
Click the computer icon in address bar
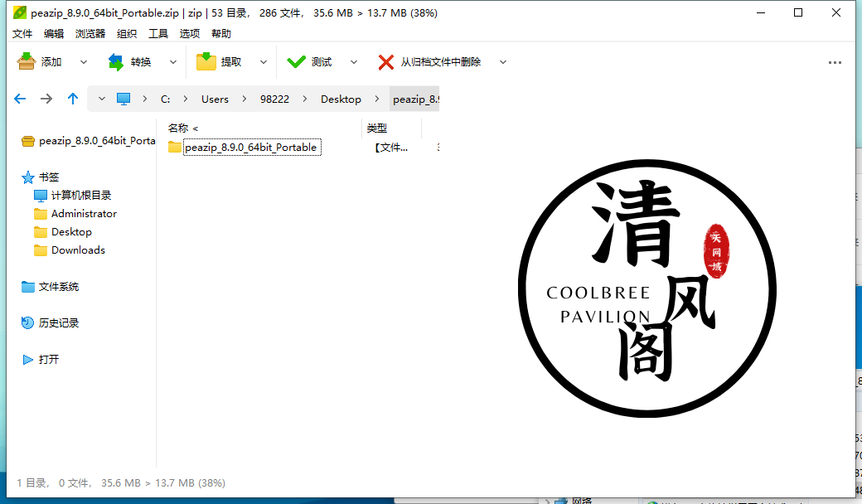pyautogui.click(x=123, y=99)
